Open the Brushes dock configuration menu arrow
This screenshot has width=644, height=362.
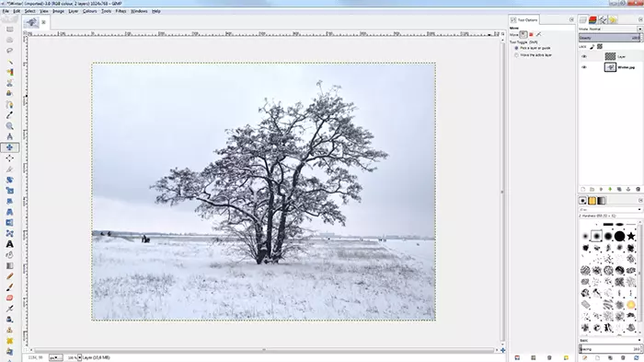(640, 200)
